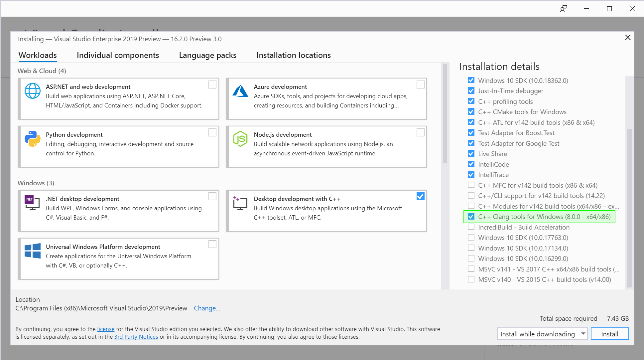
Task: Click the ASP.NET globe icon
Action: [33, 91]
